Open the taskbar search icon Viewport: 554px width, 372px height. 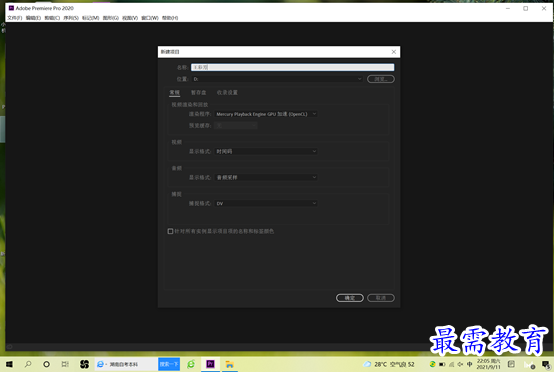pos(28,364)
